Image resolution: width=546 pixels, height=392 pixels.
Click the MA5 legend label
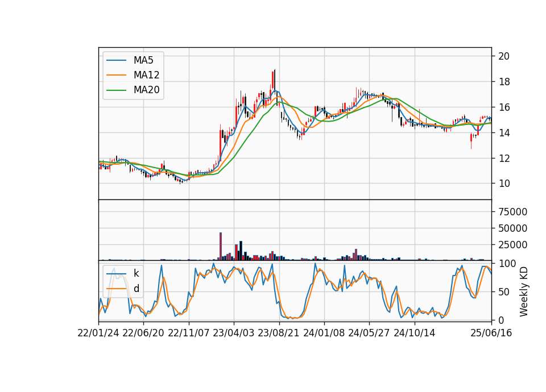[x=143, y=60]
